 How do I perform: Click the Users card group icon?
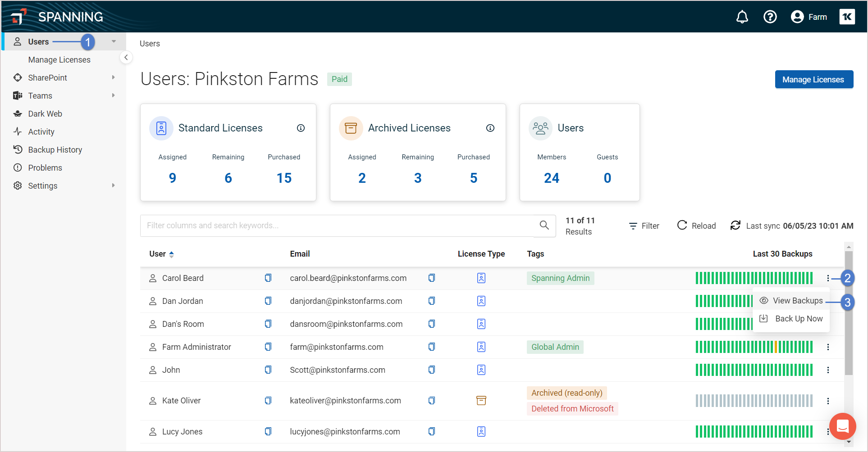(540, 128)
